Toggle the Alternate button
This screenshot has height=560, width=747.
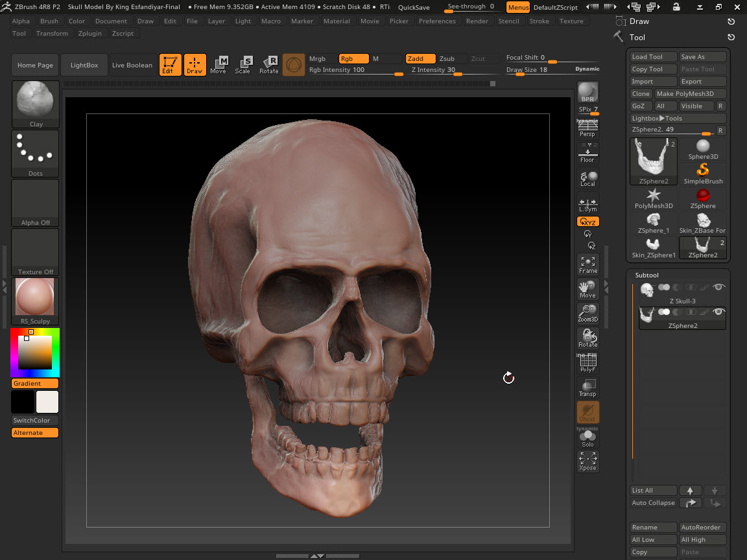click(35, 433)
